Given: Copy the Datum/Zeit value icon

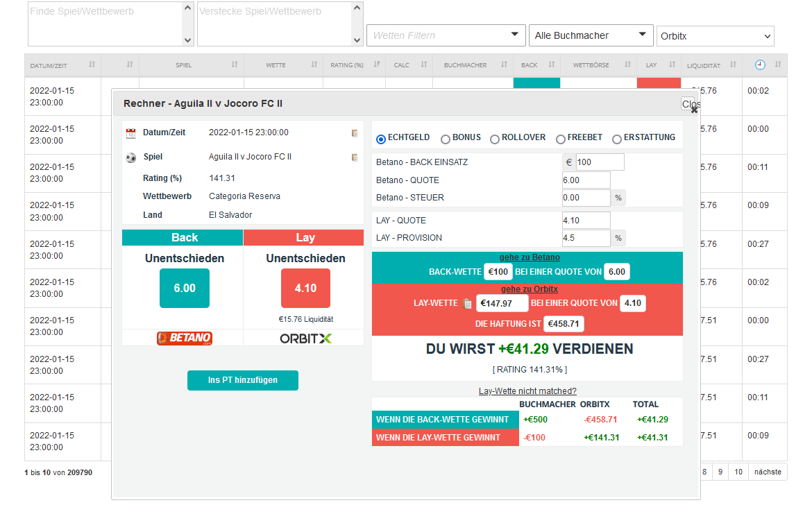Looking at the screenshot, I should click(355, 133).
